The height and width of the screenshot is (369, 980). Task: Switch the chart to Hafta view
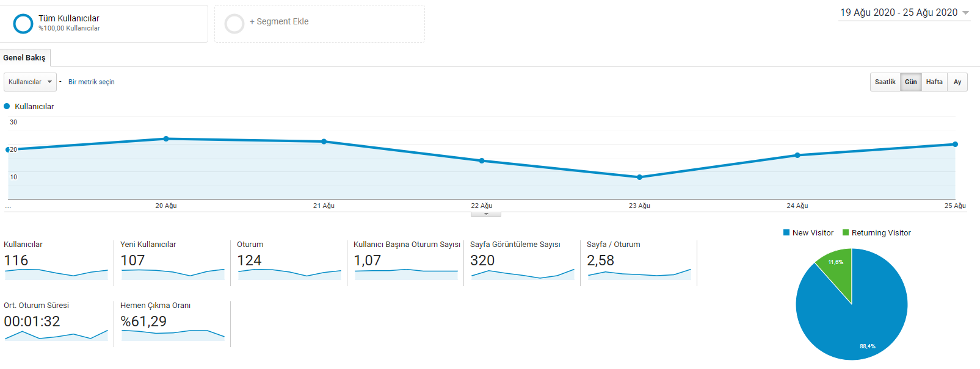coord(934,82)
